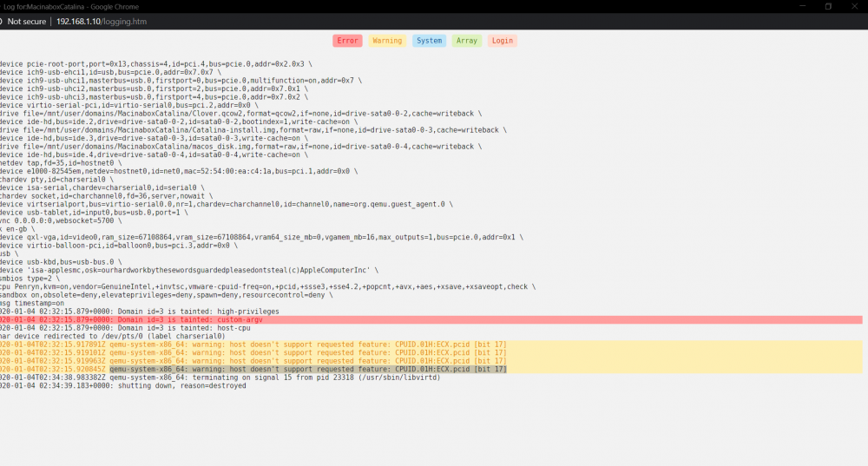Close the Chrome log window
The image size is (868, 466).
[x=854, y=6]
